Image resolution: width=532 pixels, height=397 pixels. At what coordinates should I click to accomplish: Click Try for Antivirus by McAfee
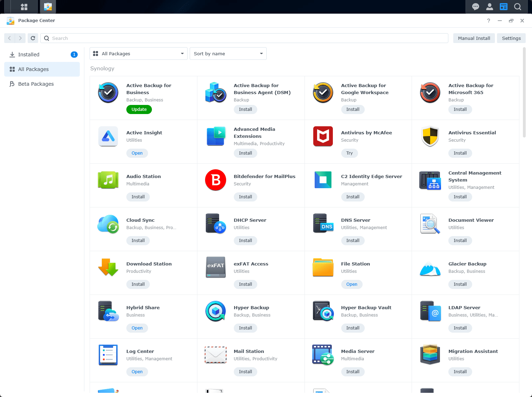(349, 153)
